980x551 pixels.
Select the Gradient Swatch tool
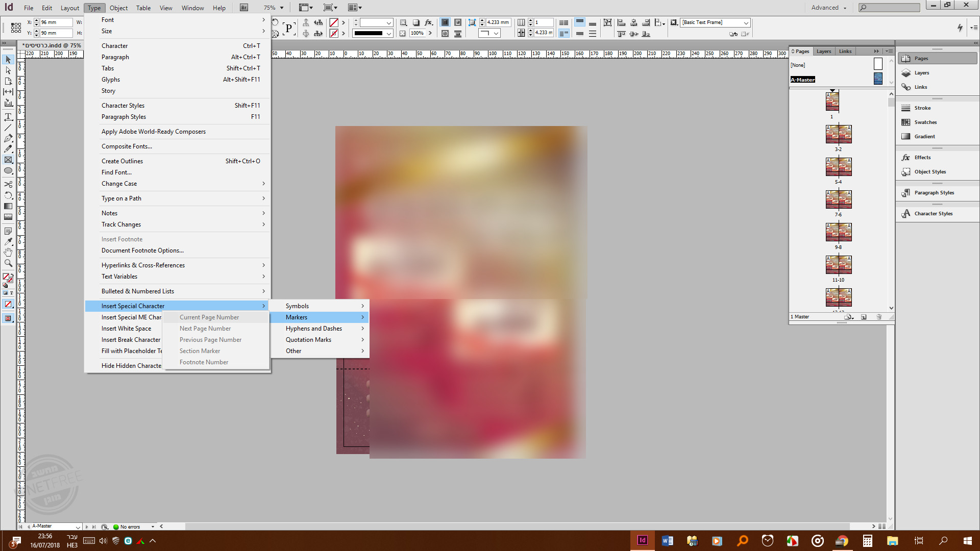pyautogui.click(x=8, y=206)
